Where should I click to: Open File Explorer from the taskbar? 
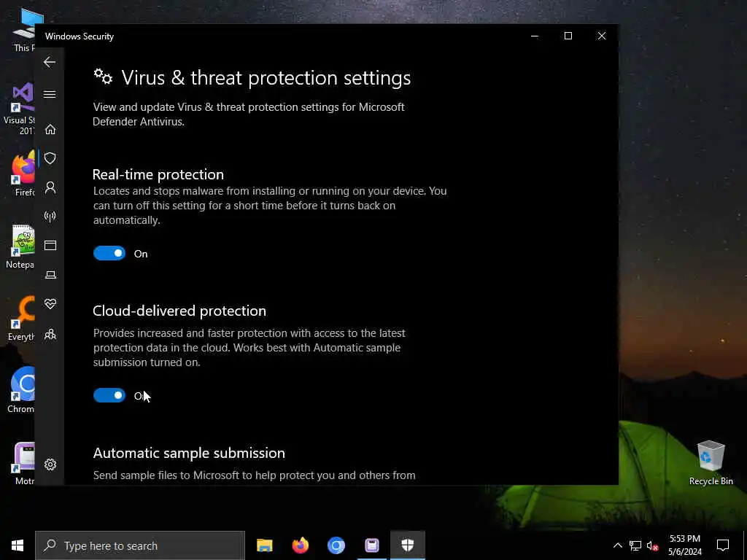264,545
